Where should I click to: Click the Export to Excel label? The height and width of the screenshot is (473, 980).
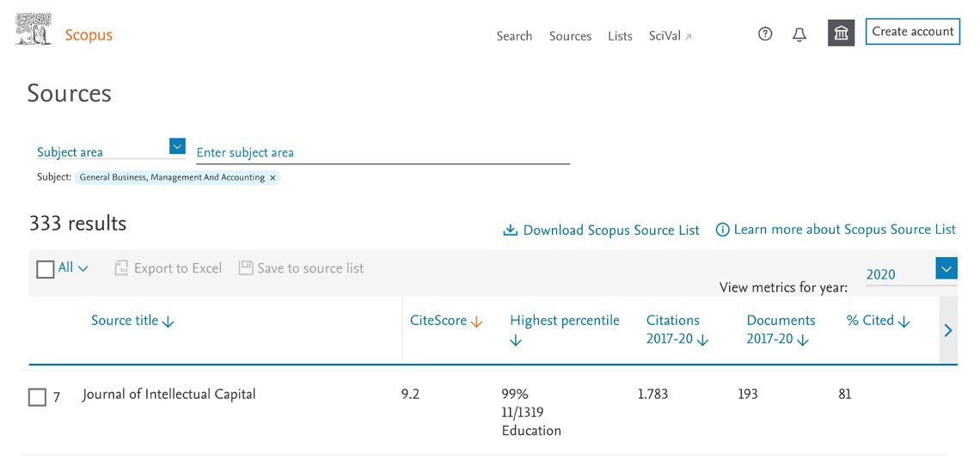click(177, 268)
